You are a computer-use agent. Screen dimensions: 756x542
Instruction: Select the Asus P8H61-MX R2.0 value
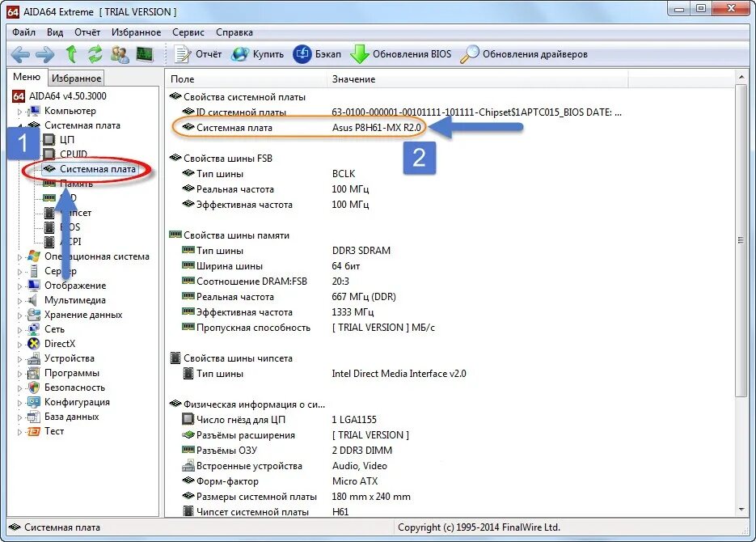coord(376,128)
